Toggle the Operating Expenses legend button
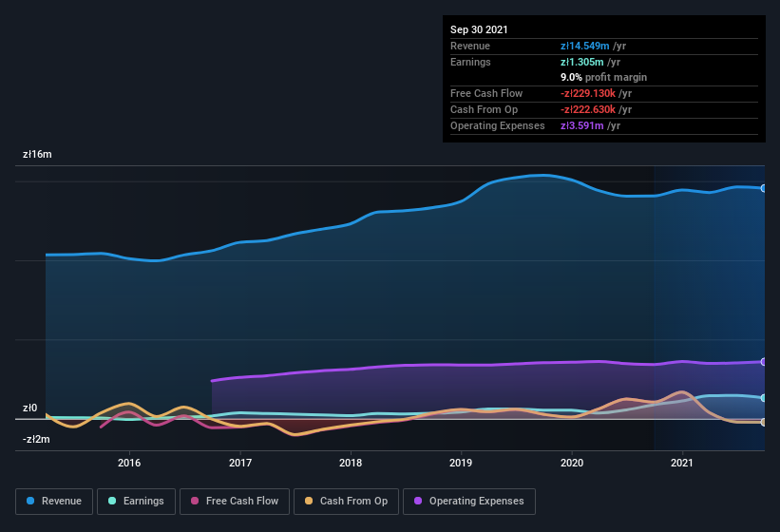This screenshot has height=532, width=780. click(x=469, y=502)
